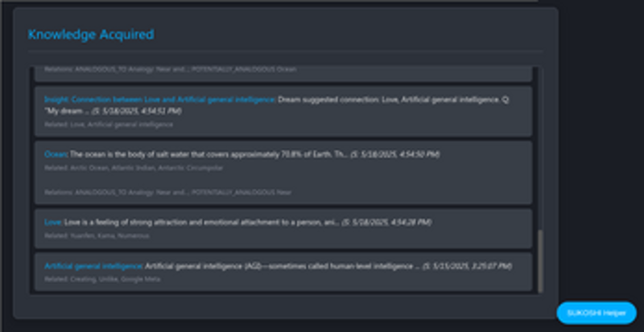Open the Artificial general intelligence entry title

(x=93, y=265)
